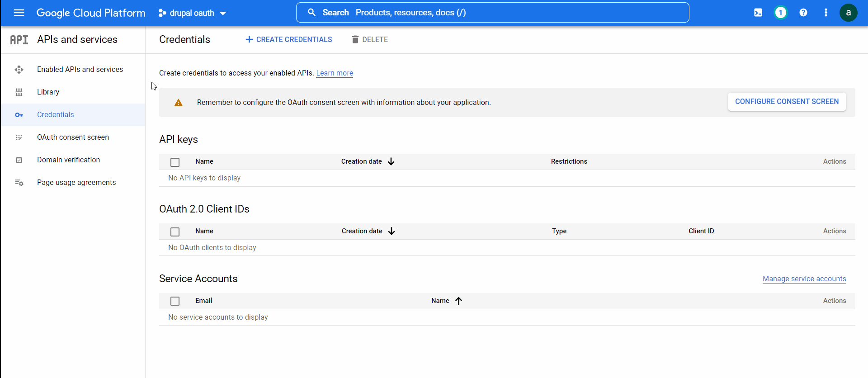Click Service Accounts table Actions header
Screen dimensions: 868x378
coord(835,301)
